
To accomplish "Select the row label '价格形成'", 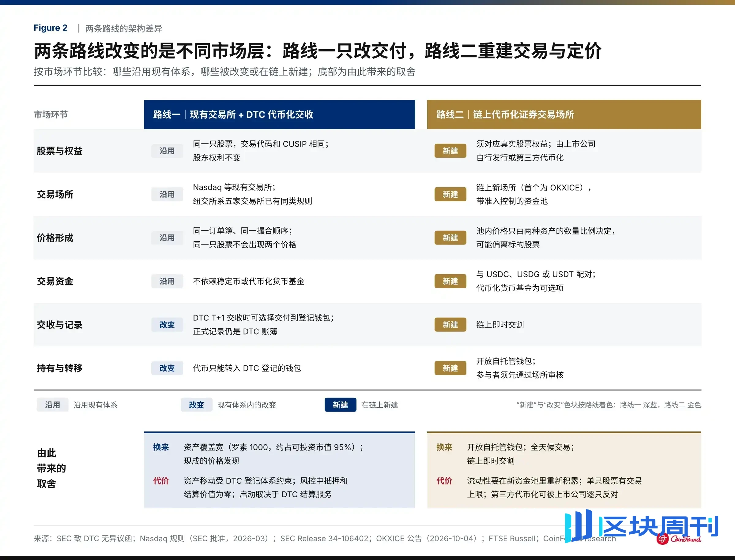I will (55, 238).
